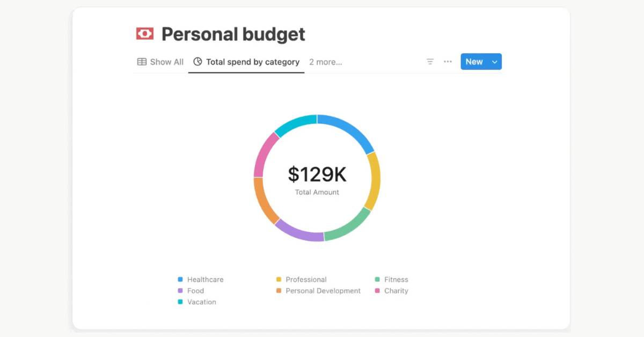644x337 pixels.
Task: Click the table icon beside Show All
Action: (141, 62)
